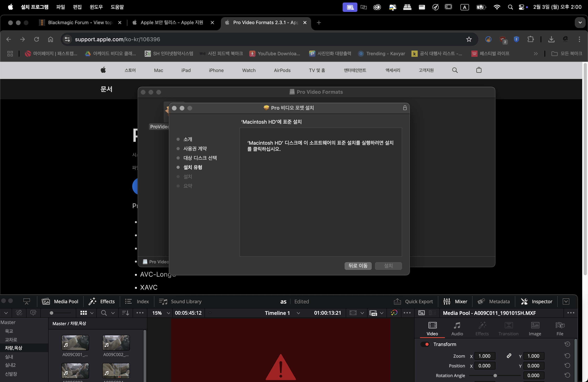Open macOS Control Center

[x=521, y=7]
